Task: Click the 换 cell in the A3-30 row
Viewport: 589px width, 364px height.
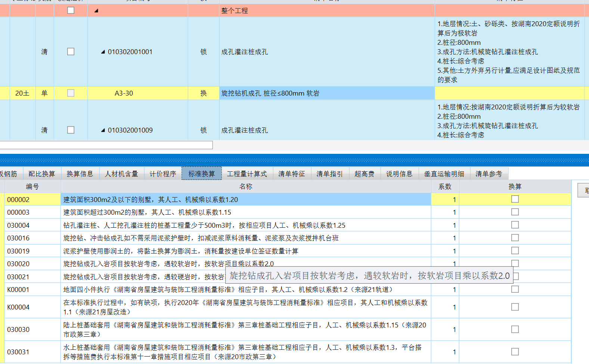Action: coord(204,93)
